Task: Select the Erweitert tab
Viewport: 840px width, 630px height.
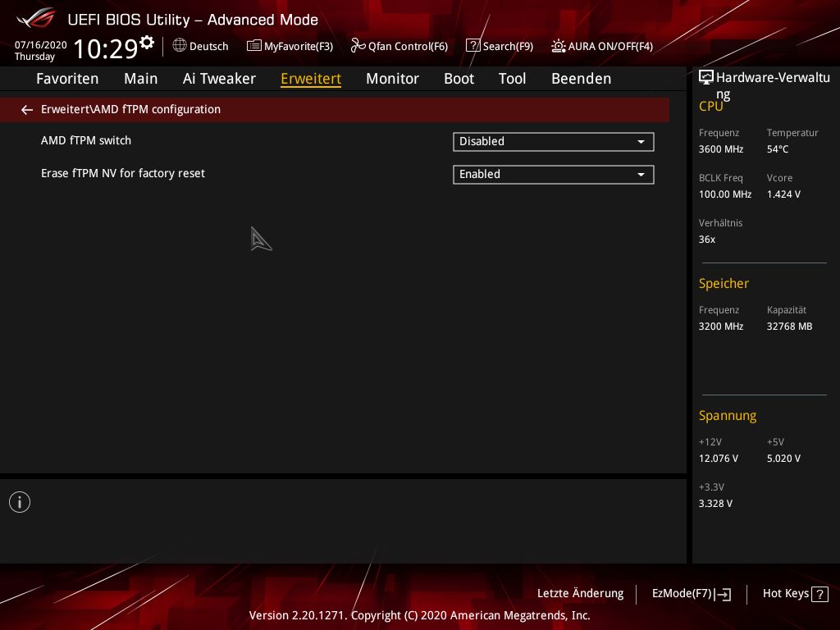Action: 311,79
